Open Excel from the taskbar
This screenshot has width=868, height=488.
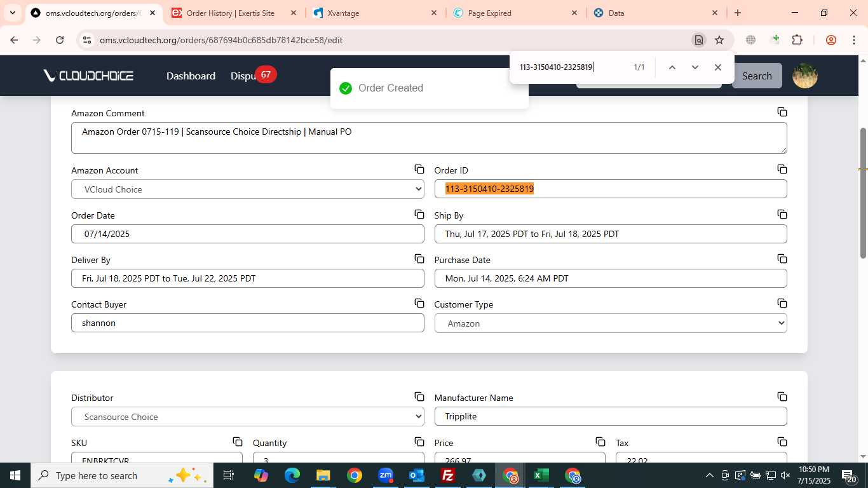[541, 475]
